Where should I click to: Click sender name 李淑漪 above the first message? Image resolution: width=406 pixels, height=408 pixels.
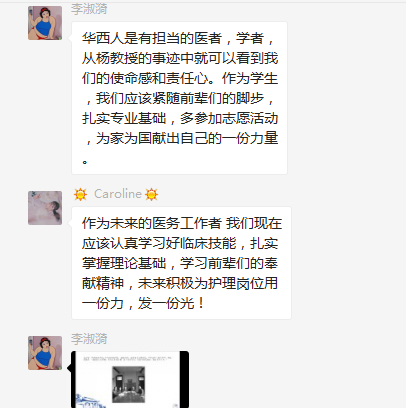(89, 9)
